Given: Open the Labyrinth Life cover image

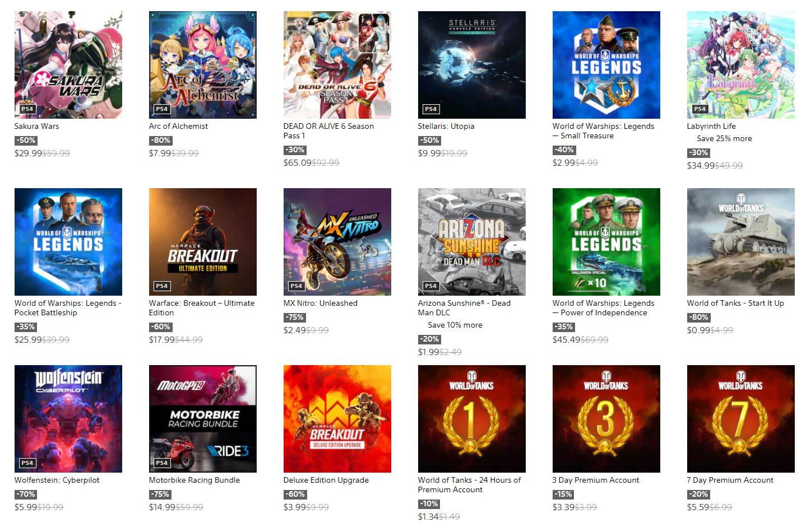Looking at the screenshot, I should 740,65.
